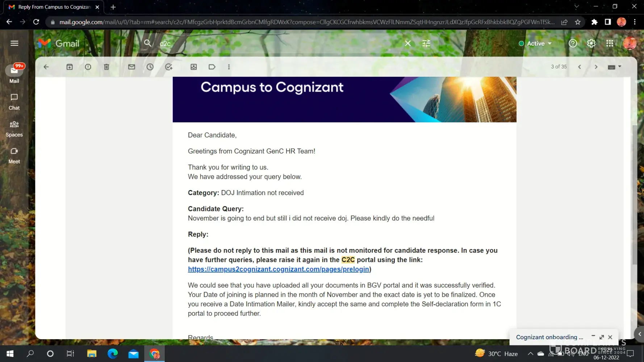
Task: Open the Labels menu
Action: click(x=212, y=67)
